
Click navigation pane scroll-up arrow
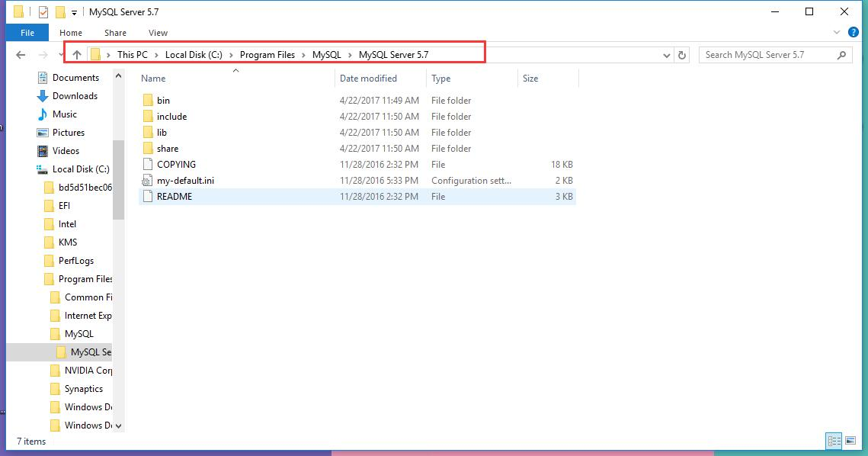click(118, 75)
